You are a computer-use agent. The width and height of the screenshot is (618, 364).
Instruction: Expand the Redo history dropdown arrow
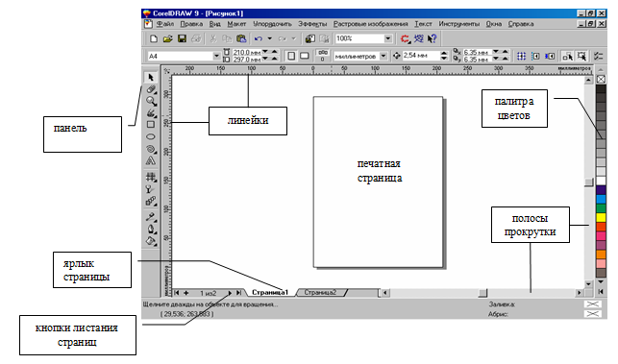[x=293, y=38]
